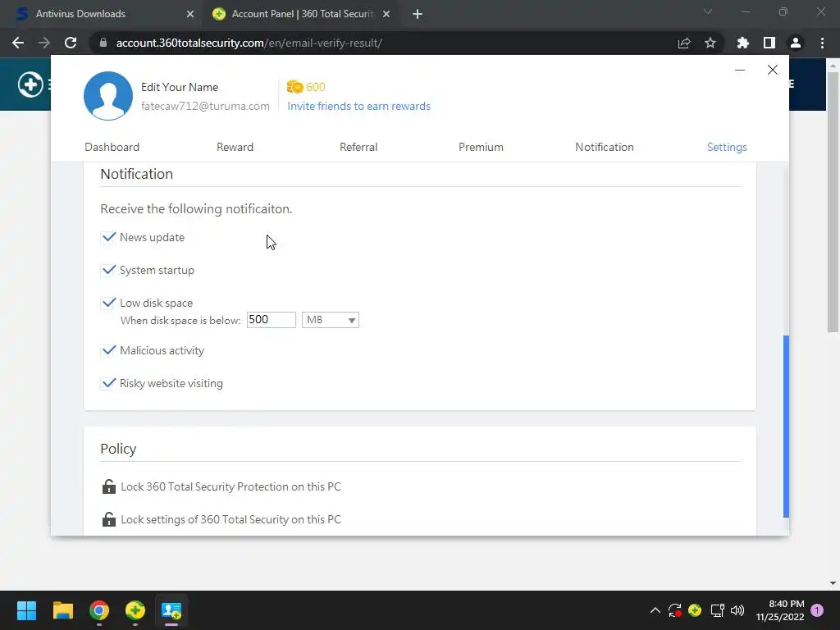This screenshot has height=630, width=840.
Task: Click the open padlock beside Lock 360 Total Security Protection
Action: tap(109, 486)
